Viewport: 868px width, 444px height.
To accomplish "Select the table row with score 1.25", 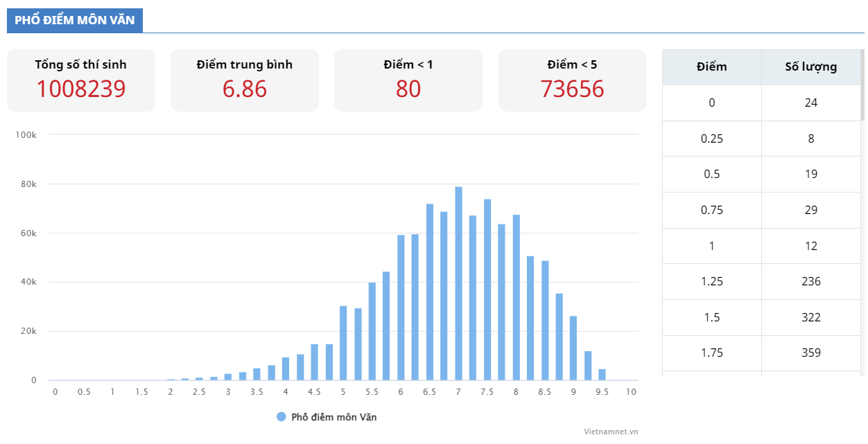I will click(x=761, y=281).
